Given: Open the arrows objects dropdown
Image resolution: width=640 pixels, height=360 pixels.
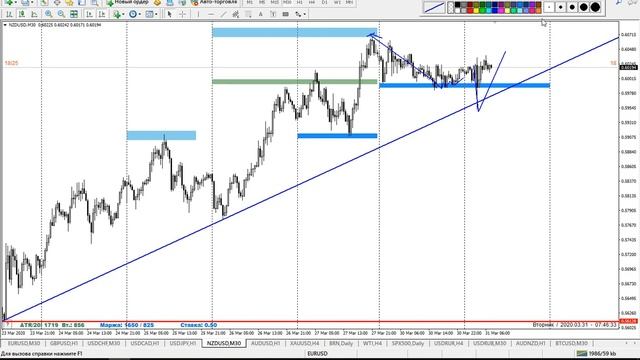Looking at the screenshot, I should [300, 14].
